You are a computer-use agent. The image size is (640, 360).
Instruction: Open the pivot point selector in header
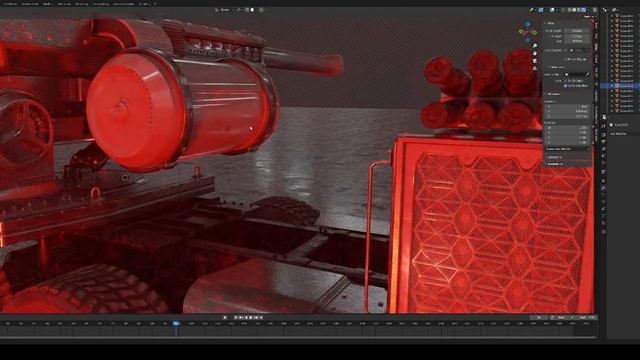(x=240, y=10)
